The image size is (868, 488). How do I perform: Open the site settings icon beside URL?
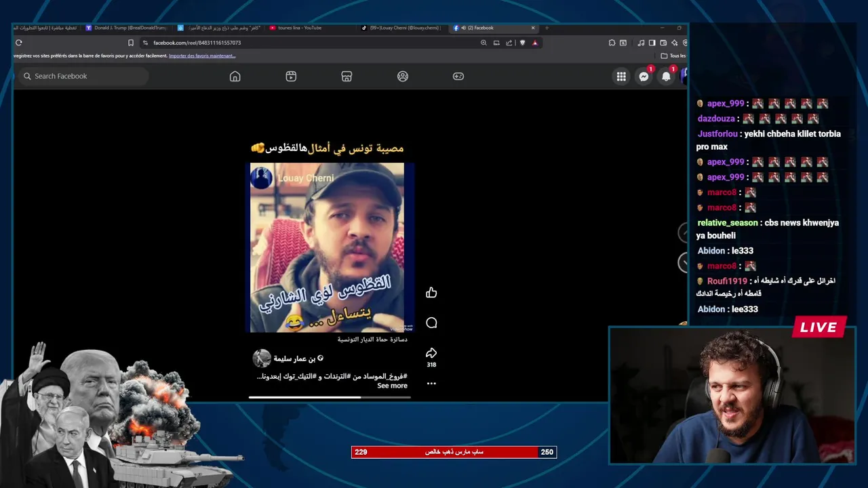click(x=145, y=43)
